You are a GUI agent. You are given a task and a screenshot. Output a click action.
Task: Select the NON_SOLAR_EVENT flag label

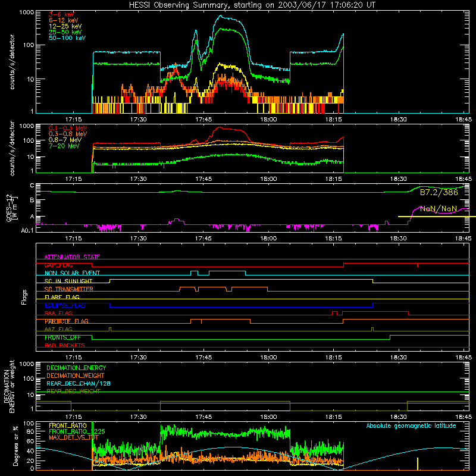[x=72, y=273]
